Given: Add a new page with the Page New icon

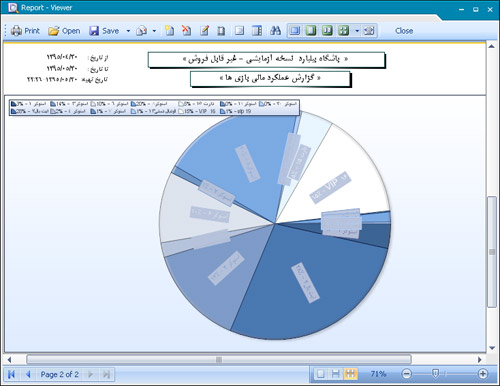Looking at the screenshot, I should click(169, 31).
